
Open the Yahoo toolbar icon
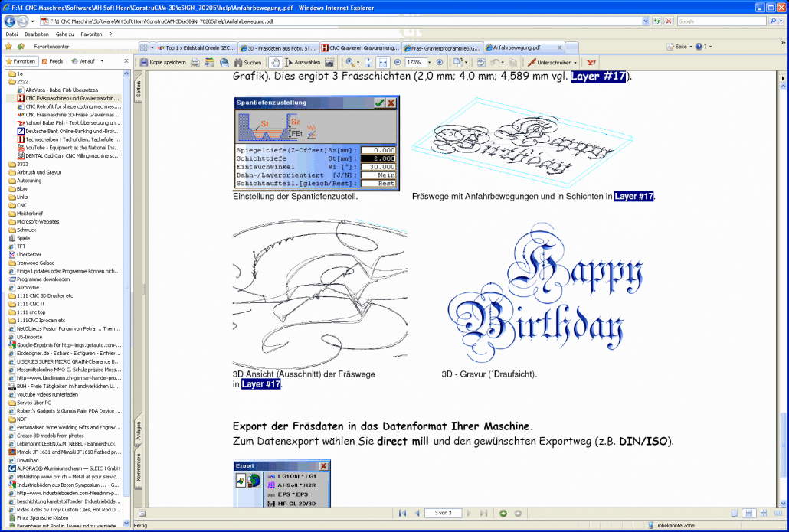[591, 63]
